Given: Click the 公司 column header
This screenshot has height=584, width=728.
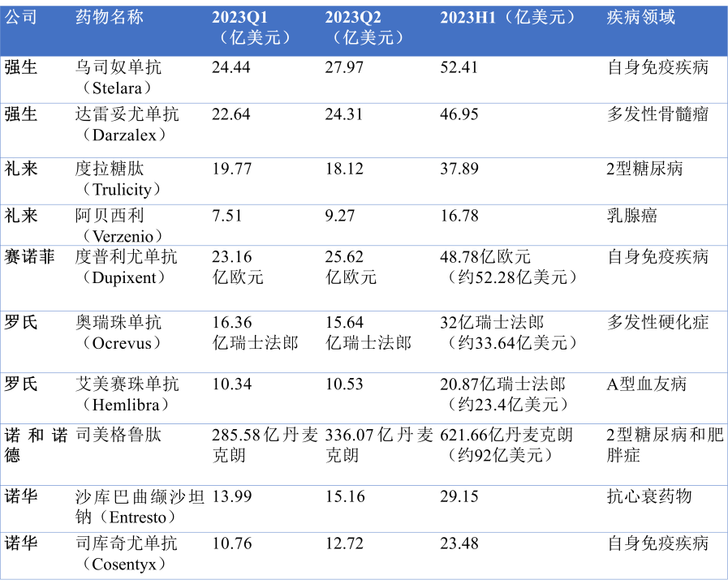Looking at the screenshot, I should pyautogui.click(x=21, y=18).
